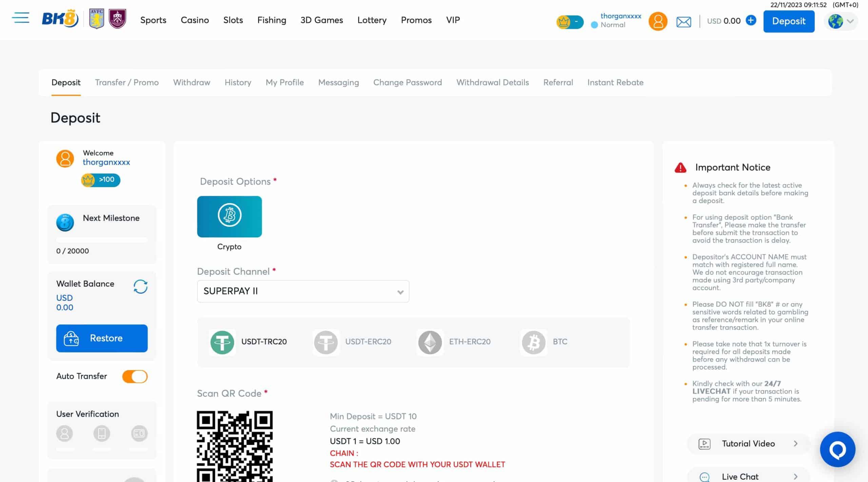This screenshot has width=868, height=482.
Task: Click the 24/7 LIVECHAT bold text
Action: (x=736, y=387)
